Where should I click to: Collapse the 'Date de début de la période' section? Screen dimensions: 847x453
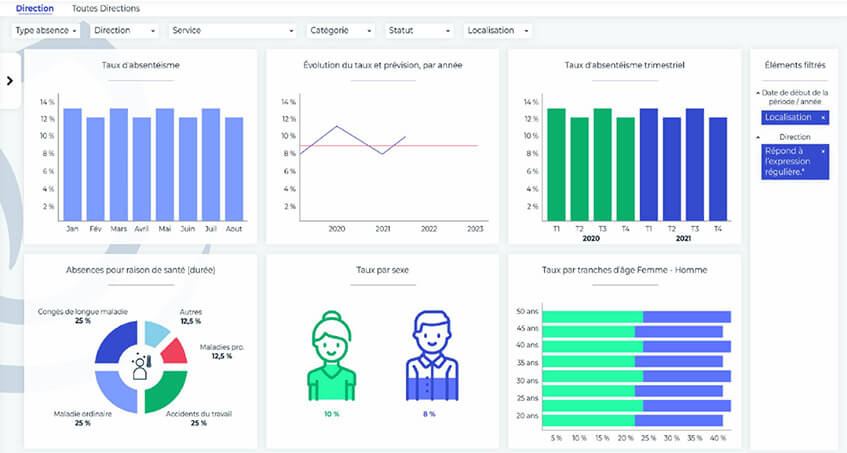pos(757,93)
